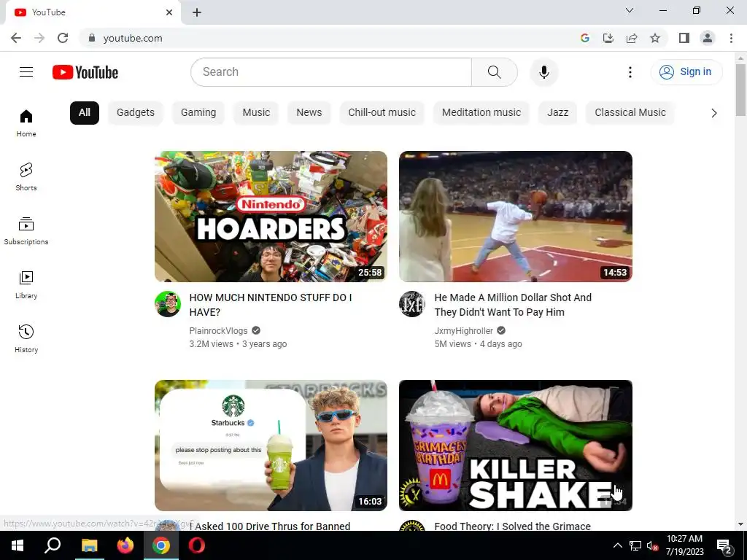The height and width of the screenshot is (560, 747).
Task: Click the Killer Shake video thumbnail
Action: tap(516, 446)
